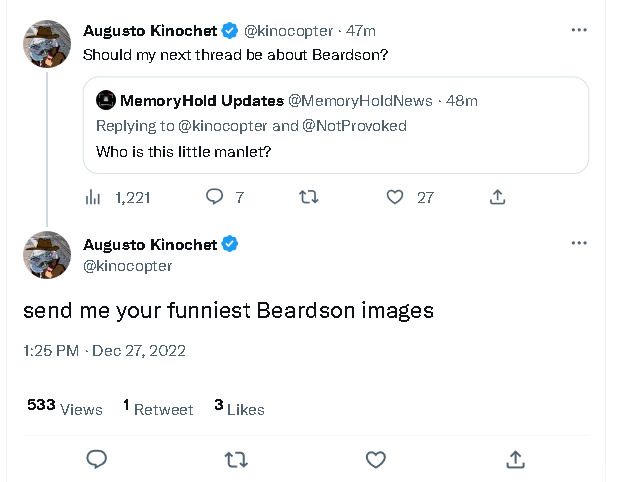The height and width of the screenshot is (482, 632).
Task: View the 3 Likes list
Action: 239,407
